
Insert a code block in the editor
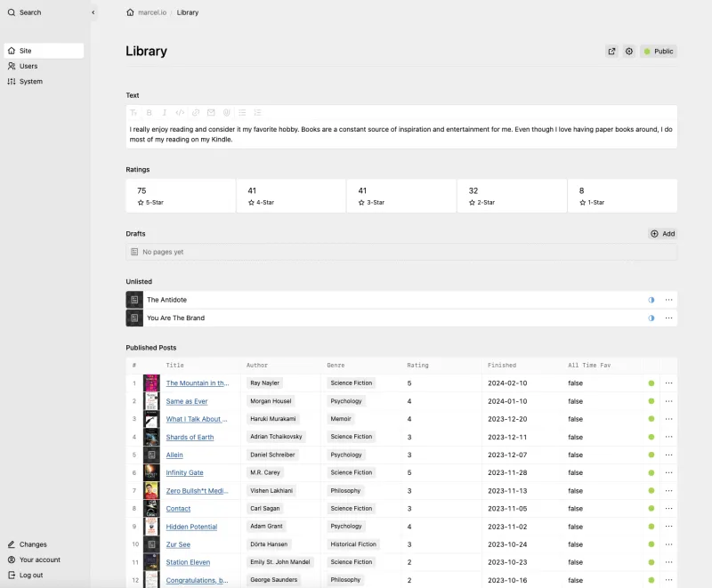click(x=179, y=113)
